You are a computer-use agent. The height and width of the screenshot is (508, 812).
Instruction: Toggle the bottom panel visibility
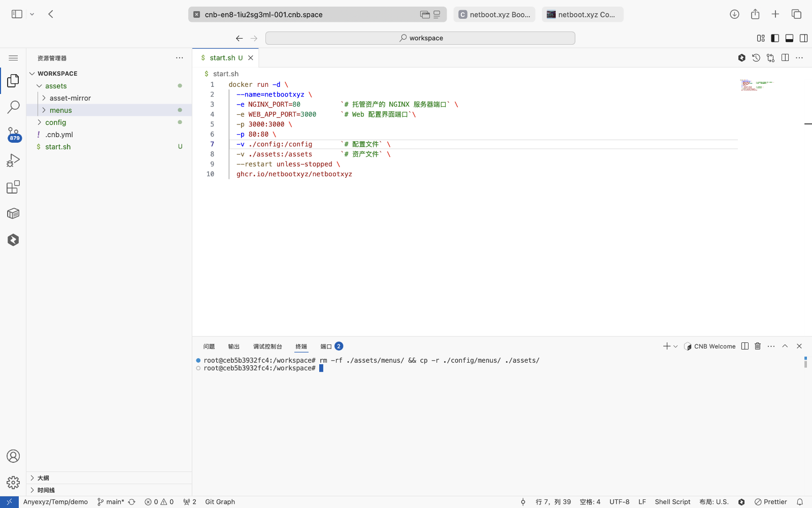coord(789,38)
